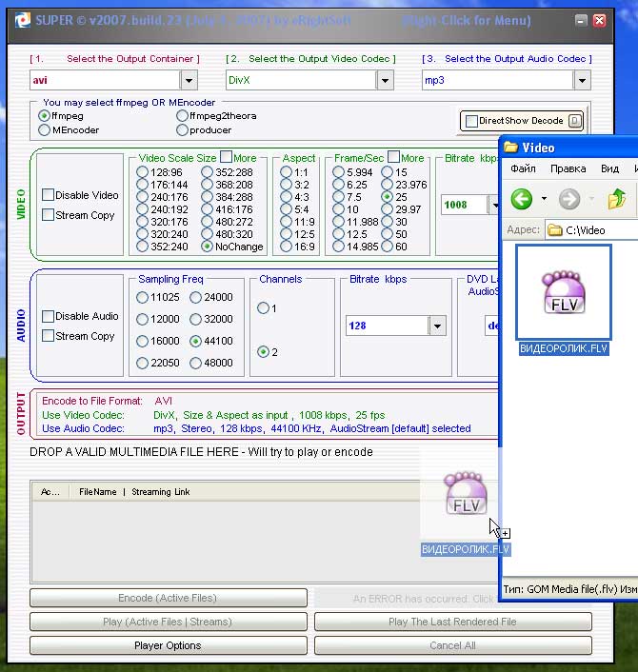The image size is (638, 672).
Task: Click the Player Options button
Action: tap(169, 645)
